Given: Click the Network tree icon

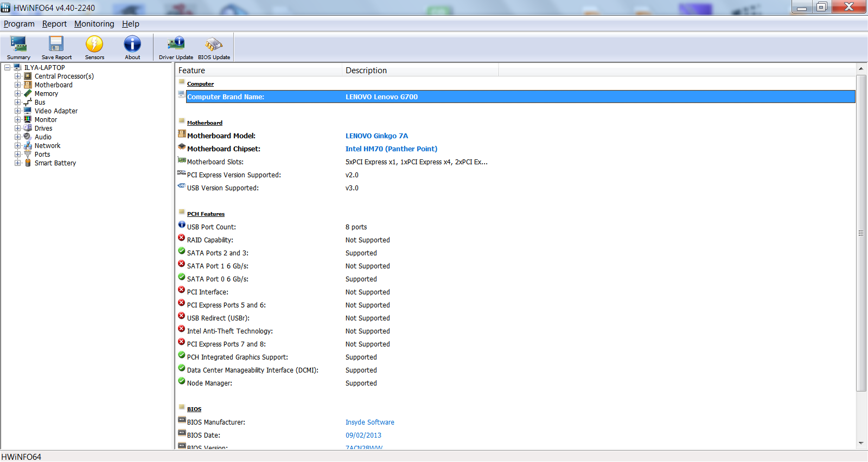Looking at the screenshot, I should 28,146.
